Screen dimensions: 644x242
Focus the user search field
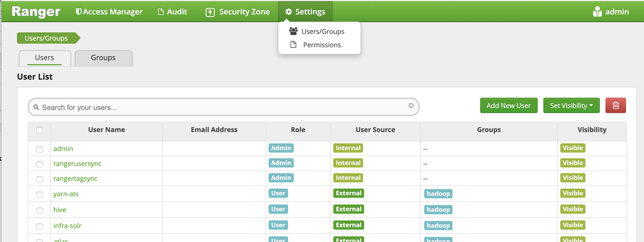(223, 107)
